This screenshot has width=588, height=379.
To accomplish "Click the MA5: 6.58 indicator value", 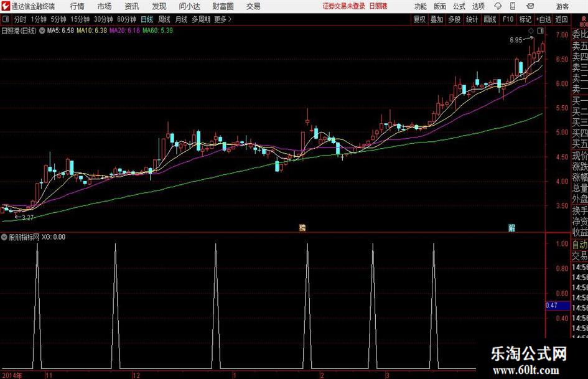I will (60, 30).
